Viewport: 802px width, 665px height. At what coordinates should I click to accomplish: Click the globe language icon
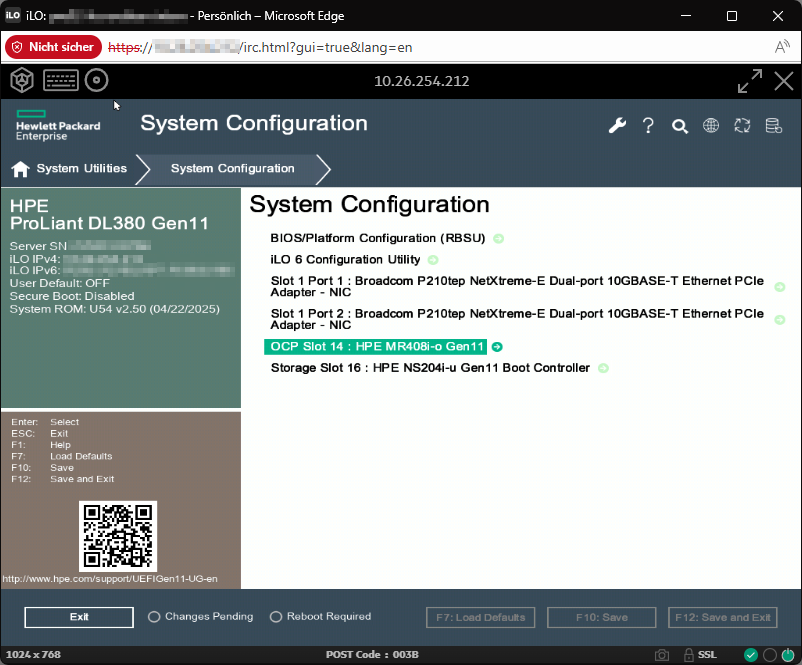(x=711, y=125)
